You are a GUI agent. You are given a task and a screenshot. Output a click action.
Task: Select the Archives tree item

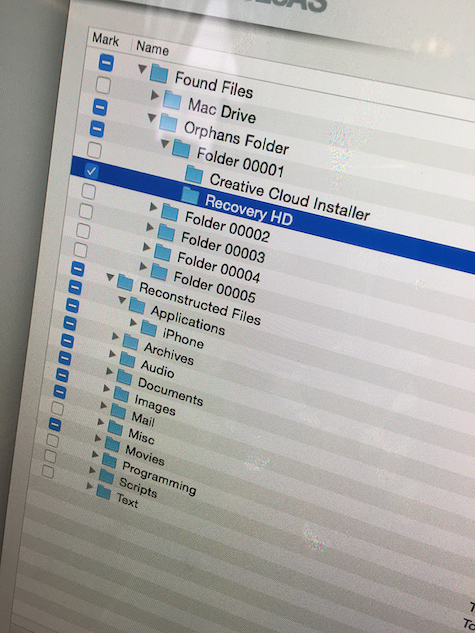(x=169, y=353)
